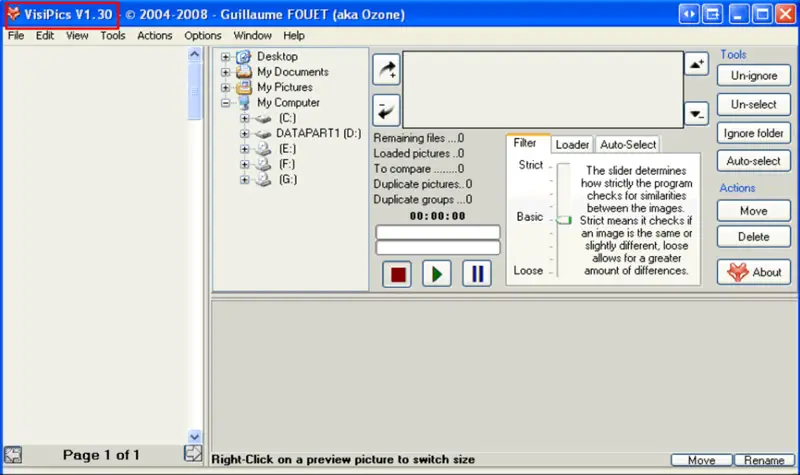
Task: Open the Actions menu
Action: click(x=155, y=36)
